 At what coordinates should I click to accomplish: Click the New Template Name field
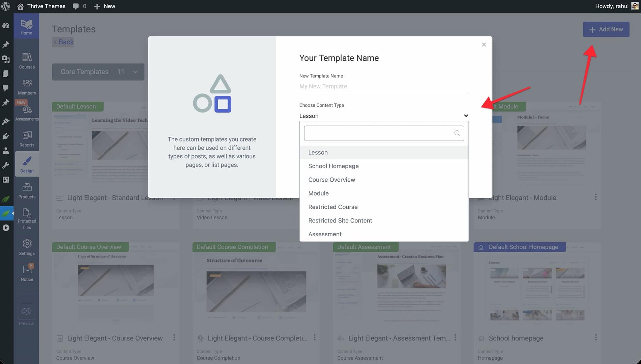[x=384, y=86]
